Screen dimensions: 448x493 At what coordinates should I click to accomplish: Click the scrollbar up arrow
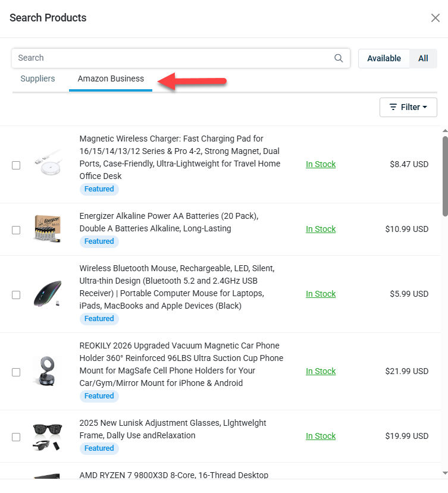click(445, 130)
